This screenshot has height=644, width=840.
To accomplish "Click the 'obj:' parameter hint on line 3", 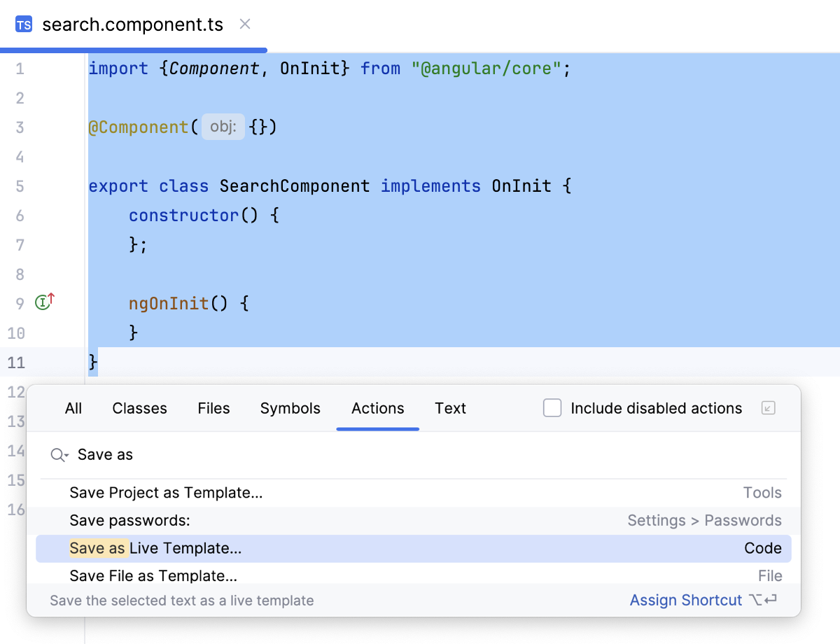I will point(223,127).
